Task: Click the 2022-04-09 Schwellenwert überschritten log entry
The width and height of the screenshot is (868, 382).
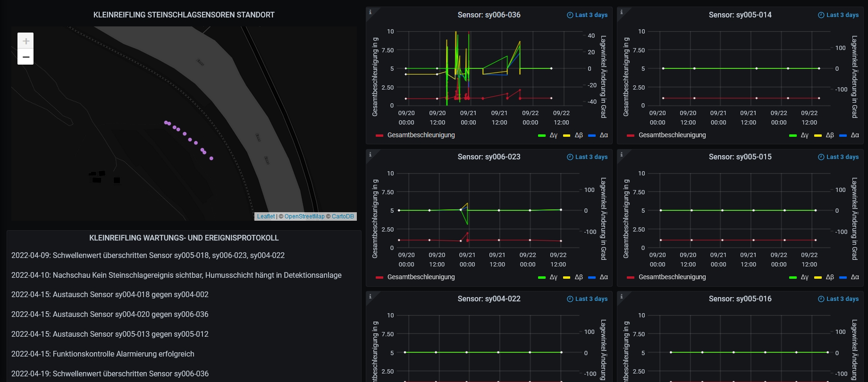Action: click(148, 256)
